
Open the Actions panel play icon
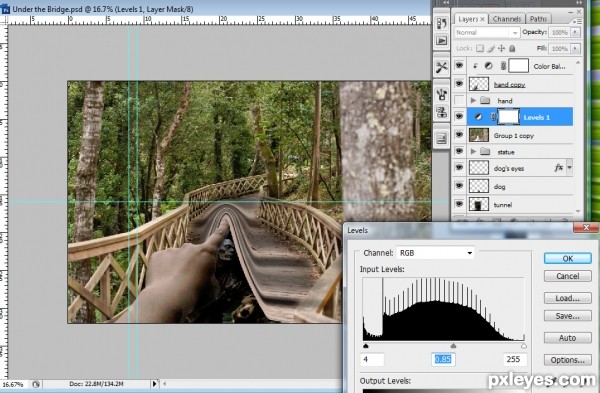pos(442,41)
